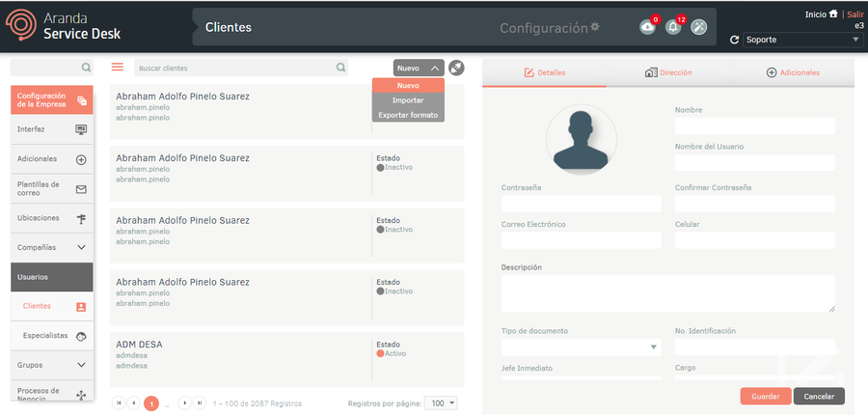Expand the Compañías sidebar section
The width and height of the screenshot is (868, 417).
(81, 247)
